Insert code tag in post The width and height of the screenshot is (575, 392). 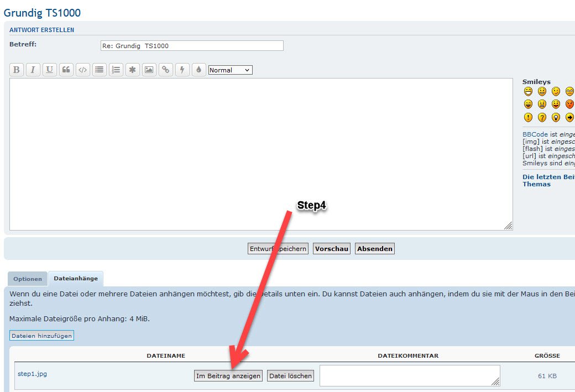click(83, 70)
